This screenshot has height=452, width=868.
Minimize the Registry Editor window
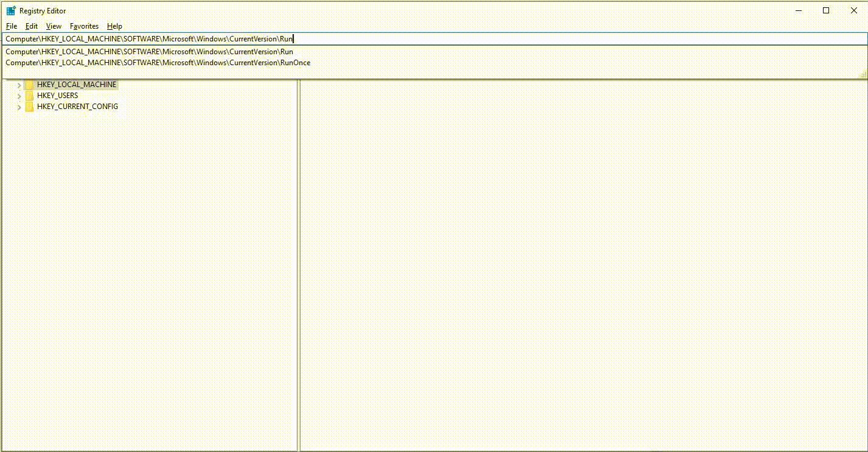[x=798, y=10]
